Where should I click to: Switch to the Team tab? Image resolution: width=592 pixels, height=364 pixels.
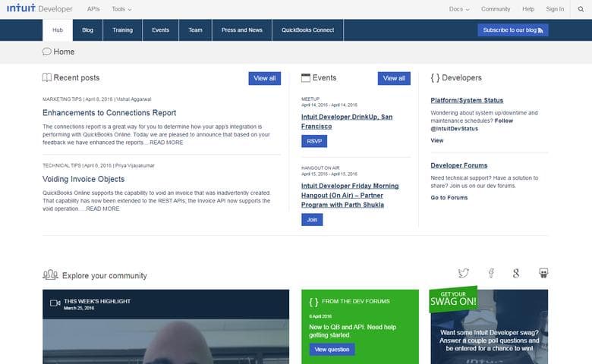tap(195, 30)
